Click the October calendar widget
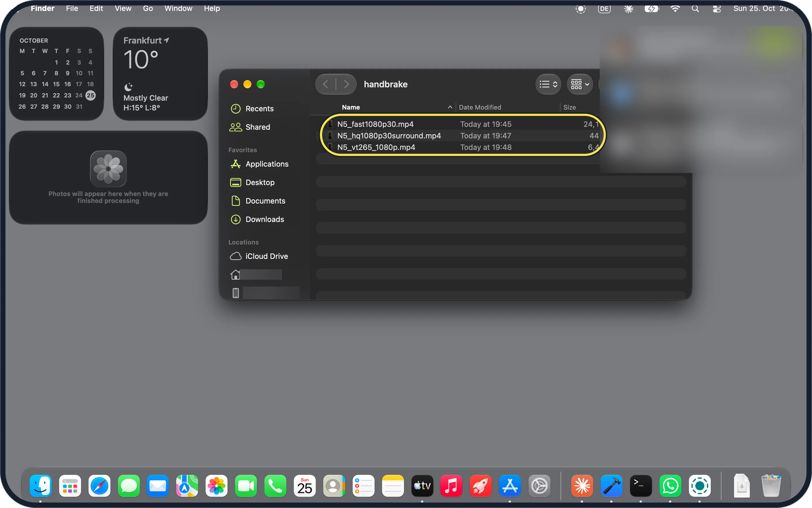This screenshot has height=508, width=812. point(57,74)
